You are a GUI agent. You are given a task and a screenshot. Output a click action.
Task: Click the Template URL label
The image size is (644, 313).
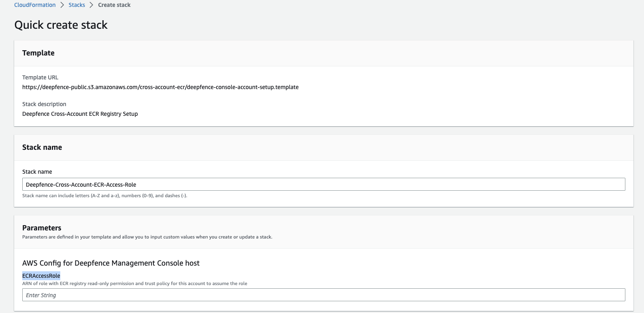tap(40, 77)
